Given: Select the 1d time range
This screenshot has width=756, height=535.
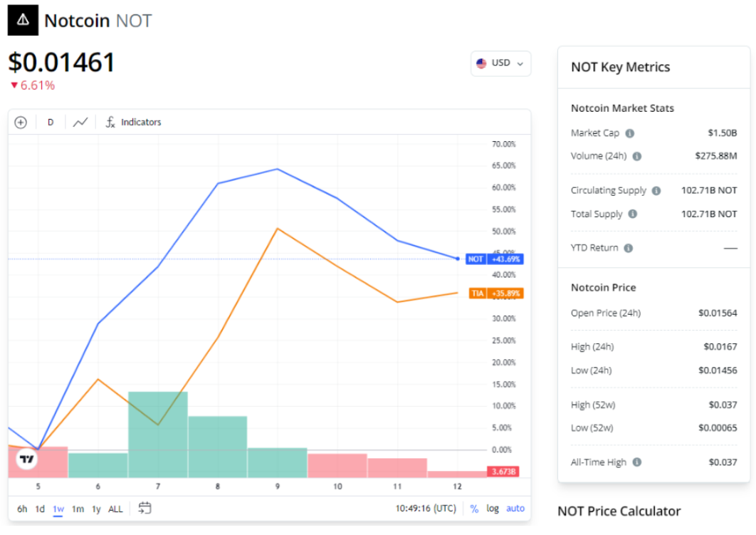Looking at the screenshot, I should tap(40, 509).
